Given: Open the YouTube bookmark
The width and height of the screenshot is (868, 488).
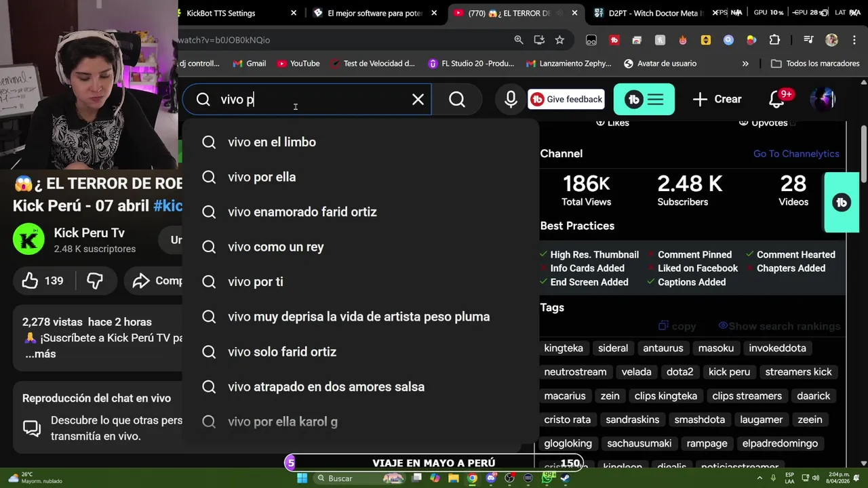Looking at the screenshot, I should 298,64.
